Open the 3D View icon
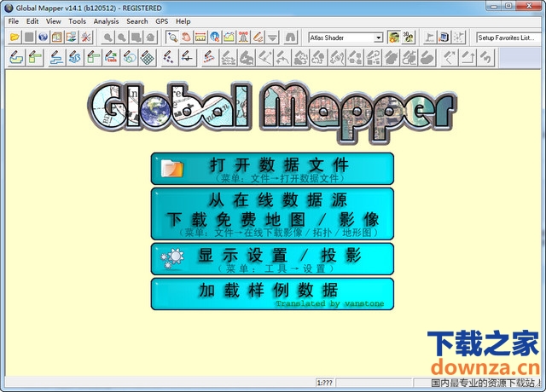This screenshot has width=546, height=392. 408,37
